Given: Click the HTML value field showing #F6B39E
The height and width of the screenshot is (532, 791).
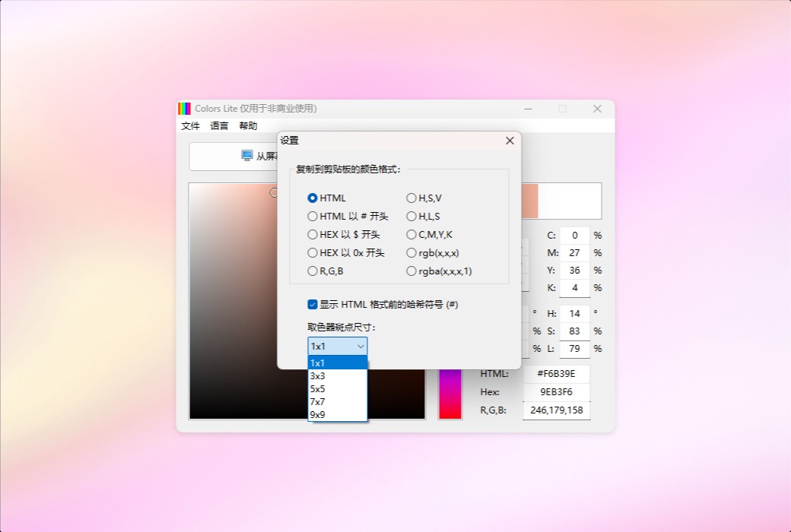Looking at the screenshot, I should (556, 373).
